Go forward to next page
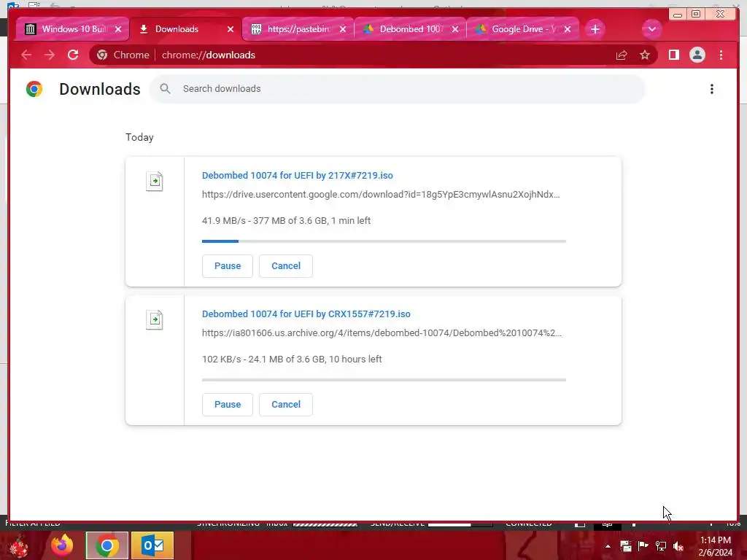This screenshot has width=747, height=560. [50, 55]
